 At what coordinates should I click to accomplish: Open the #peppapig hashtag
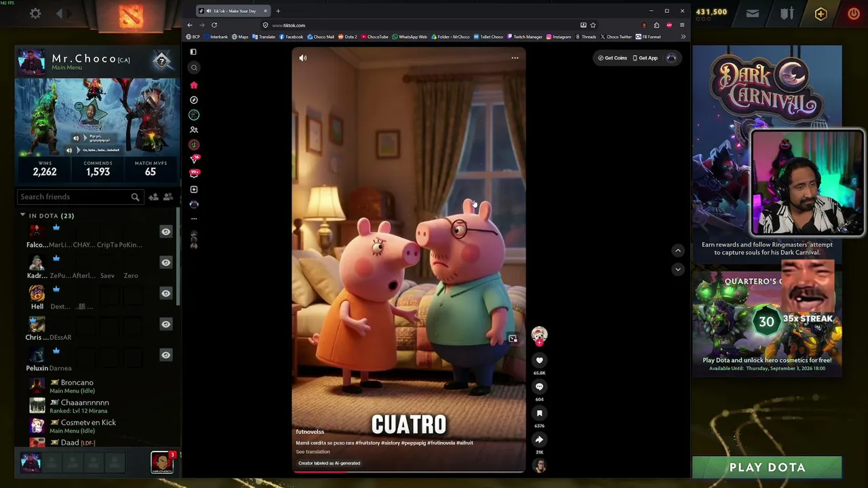pyautogui.click(x=413, y=443)
